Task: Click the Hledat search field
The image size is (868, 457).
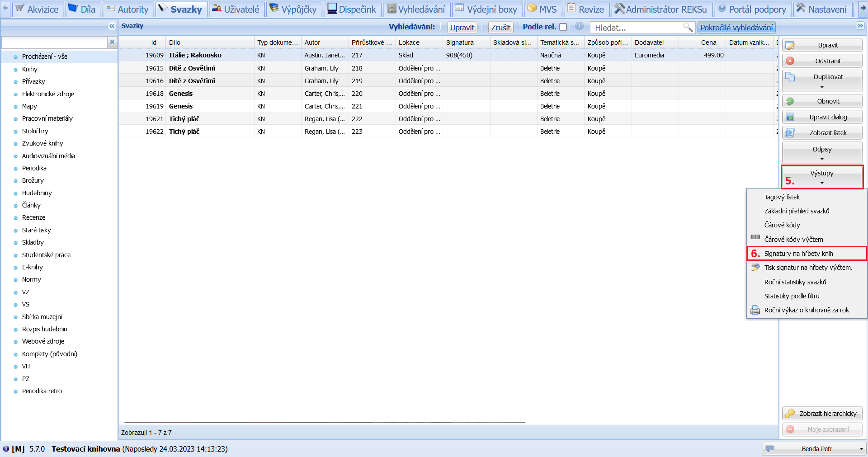Action: [637, 28]
